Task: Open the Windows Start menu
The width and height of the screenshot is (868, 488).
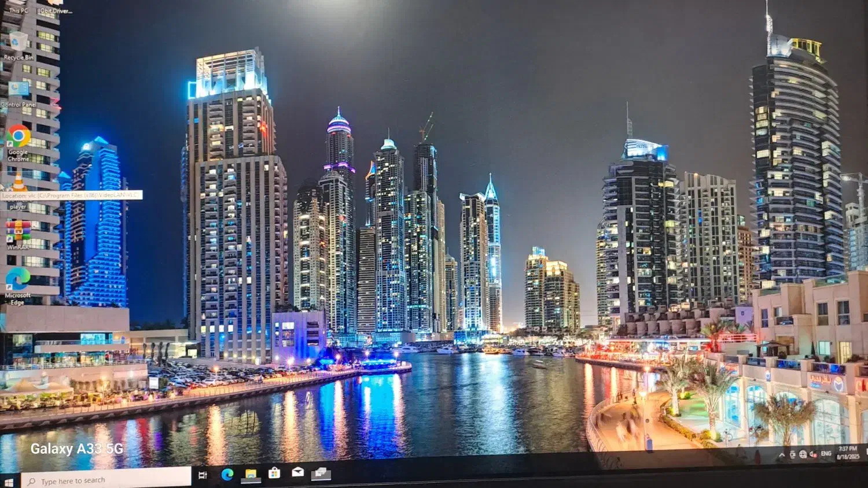Action: coord(9,481)
